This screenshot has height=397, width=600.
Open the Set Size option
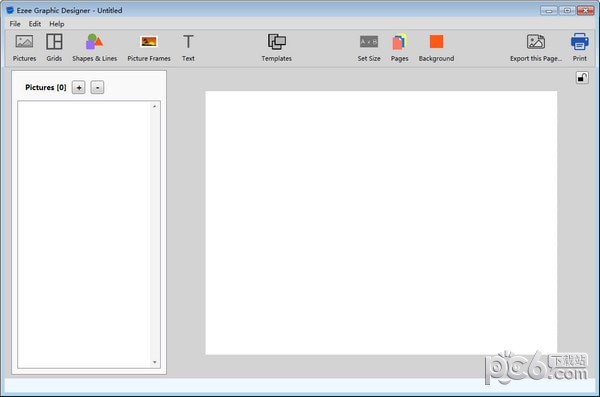[x=369, y=47]
